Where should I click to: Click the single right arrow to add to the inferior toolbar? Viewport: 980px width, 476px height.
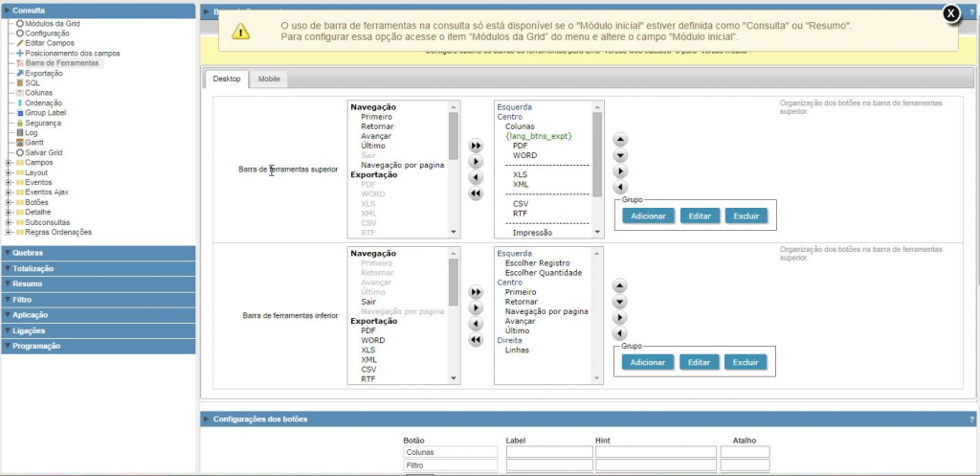click(476, 307)
